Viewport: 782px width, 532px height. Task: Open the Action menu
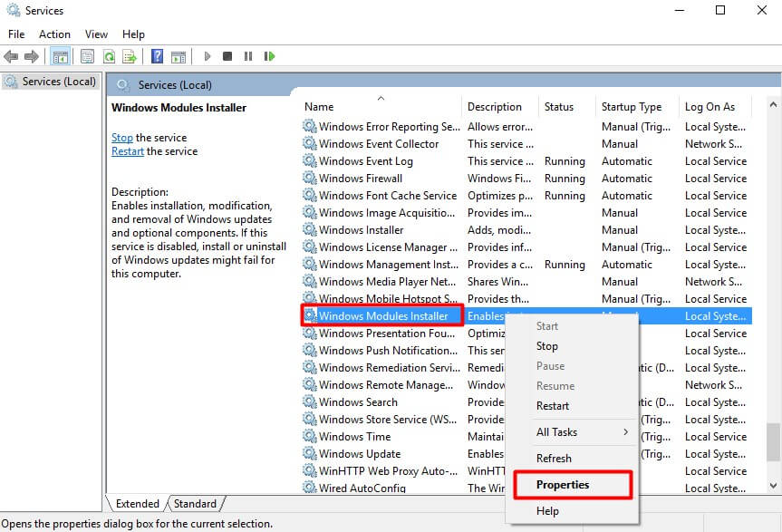point(55,34)
